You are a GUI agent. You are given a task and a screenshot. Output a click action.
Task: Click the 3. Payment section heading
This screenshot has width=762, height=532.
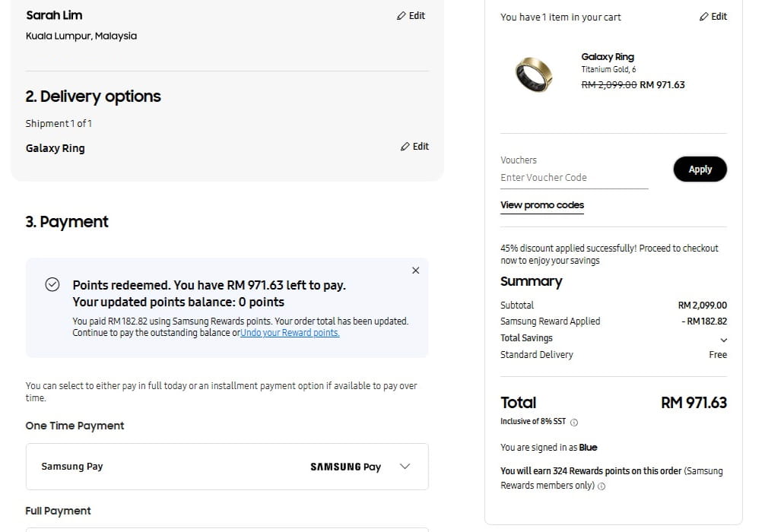point(67,222)
